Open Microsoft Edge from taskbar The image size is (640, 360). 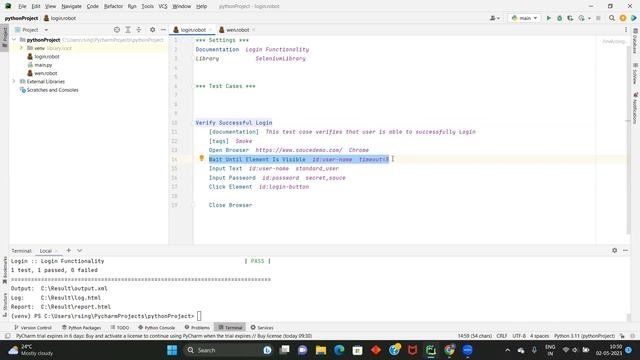point(339,350)
